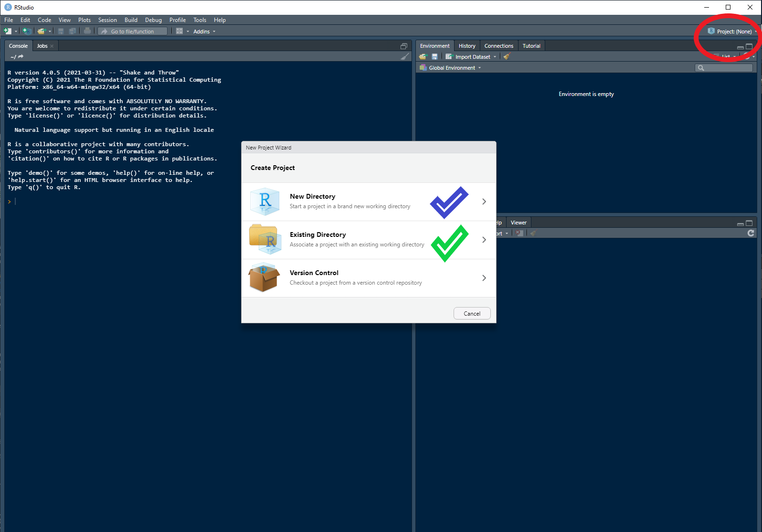Switch to the Environment tab
The height and width of the screenshot is (532, 762).
[434, 46]
